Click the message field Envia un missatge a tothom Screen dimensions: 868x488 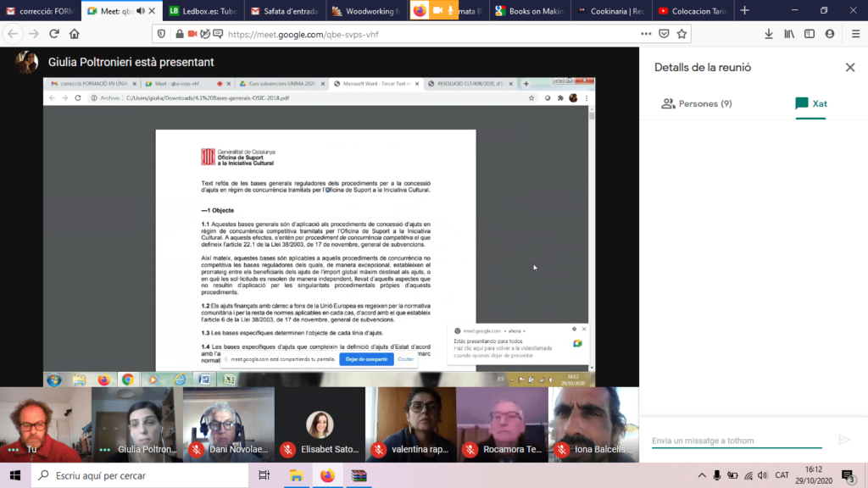[737, 441]
